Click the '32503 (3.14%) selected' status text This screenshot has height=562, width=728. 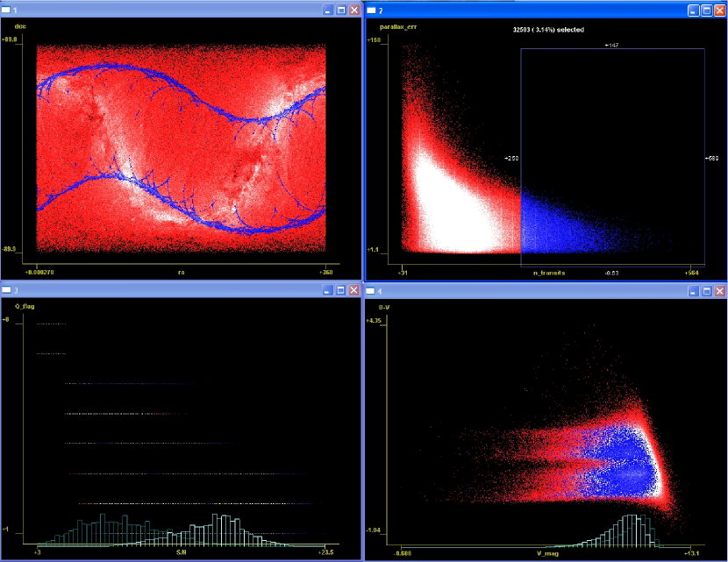[548, 30]
